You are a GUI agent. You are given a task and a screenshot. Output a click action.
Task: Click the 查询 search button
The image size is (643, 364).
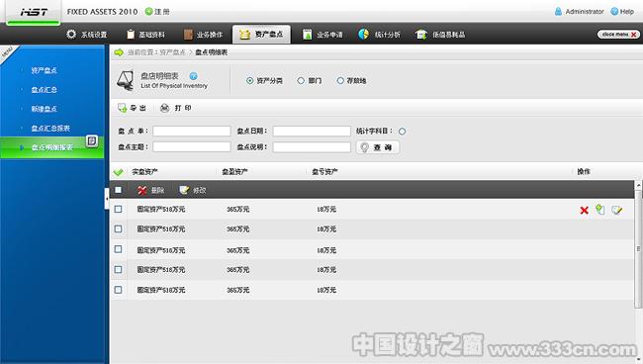(378, 147)
